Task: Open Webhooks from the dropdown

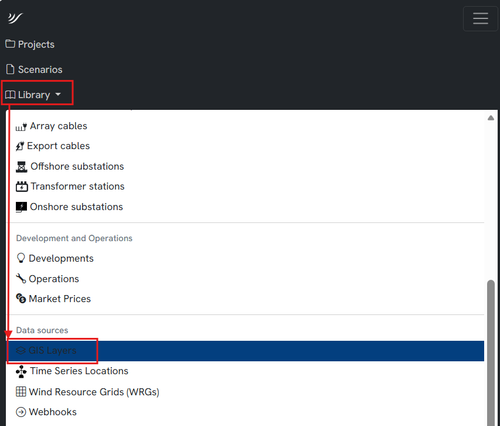Action: [x=53, y=412]
